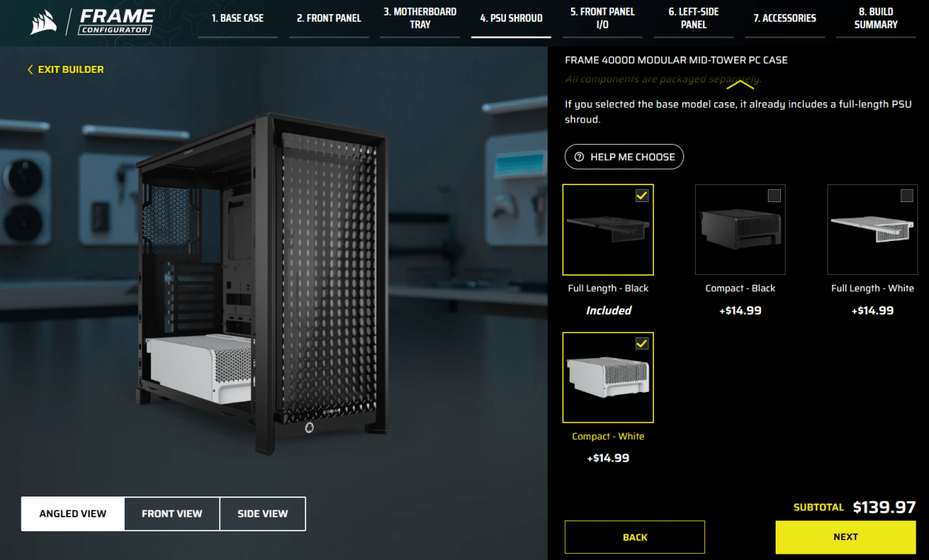Click the Full Length - White label
929x560 pixels.
(872, 288)
